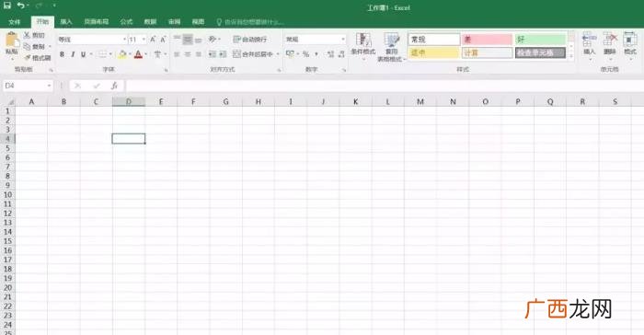Toggle Bold formatting button
The image size is (644, 335).
[62, 54]
